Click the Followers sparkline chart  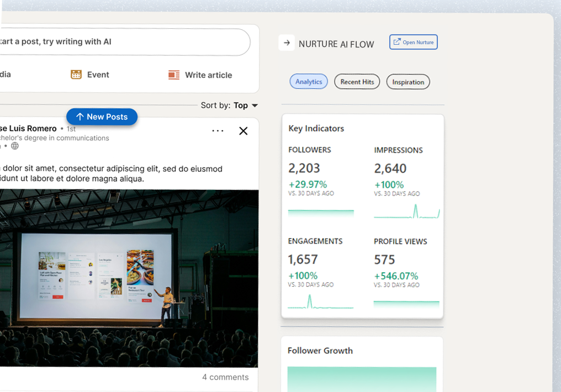321,212
